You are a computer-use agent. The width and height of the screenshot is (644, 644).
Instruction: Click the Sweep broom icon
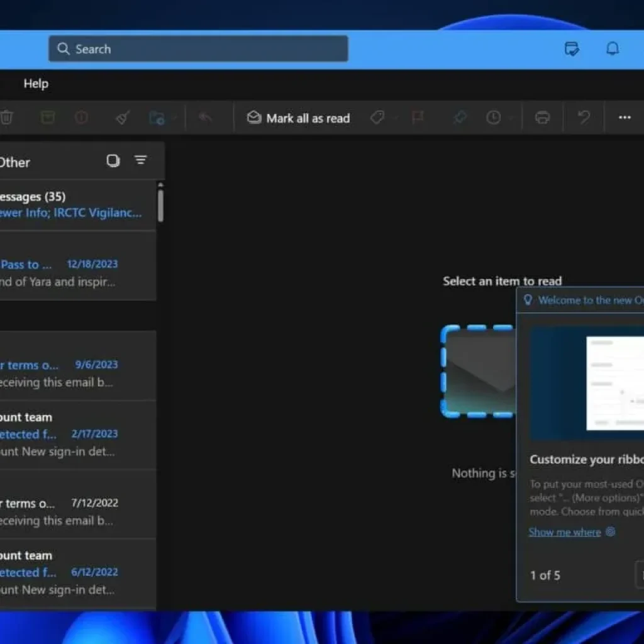[x=122, y=118]
